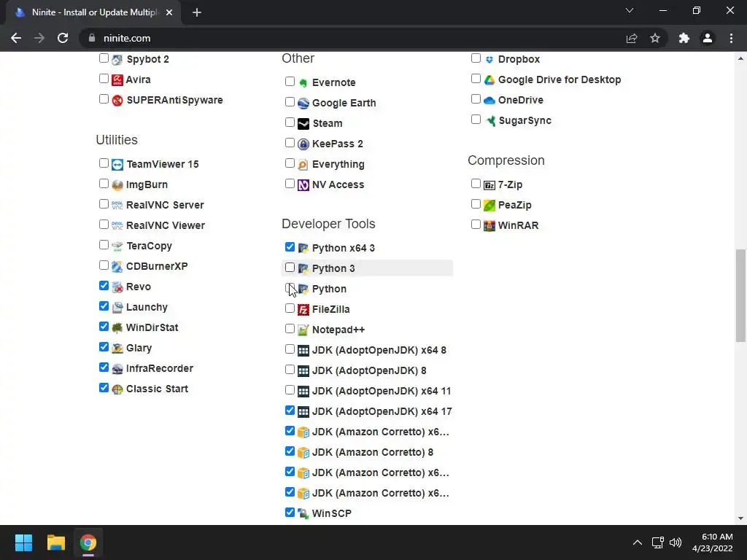Click the 7-Zip icon
Image resolution: width=747 pixels, height=560 pixels.
click(489, 185)
